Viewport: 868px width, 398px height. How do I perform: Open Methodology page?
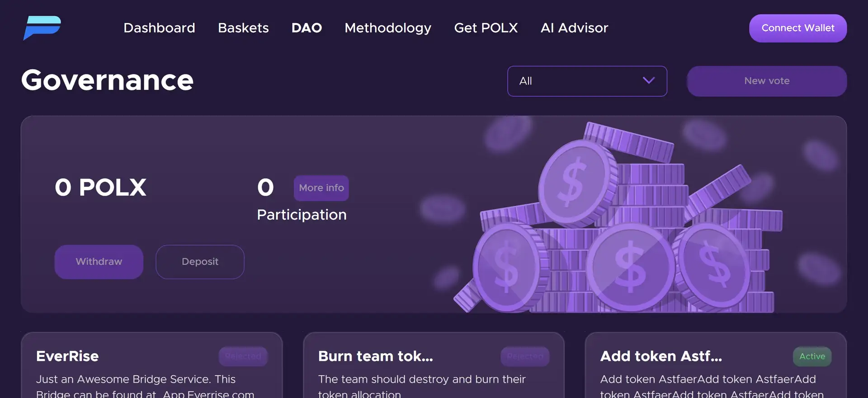pyautogui.click(x=388, y=28)
